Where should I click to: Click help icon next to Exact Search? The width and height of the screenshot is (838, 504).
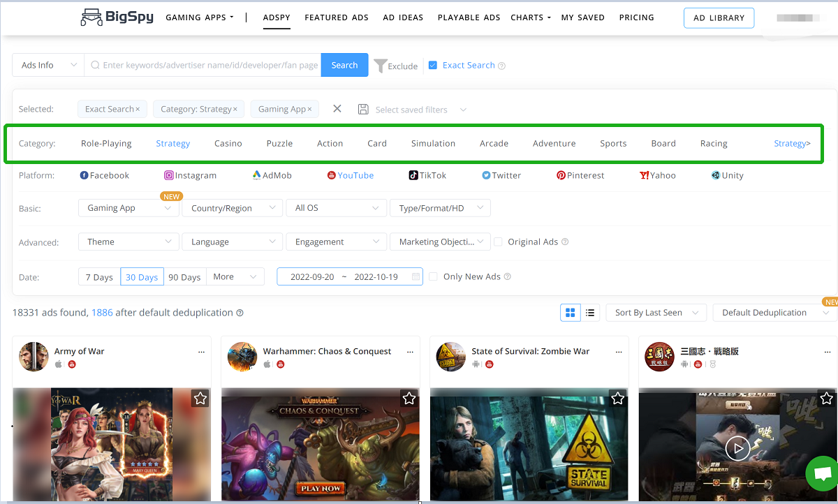pos(501,66)
